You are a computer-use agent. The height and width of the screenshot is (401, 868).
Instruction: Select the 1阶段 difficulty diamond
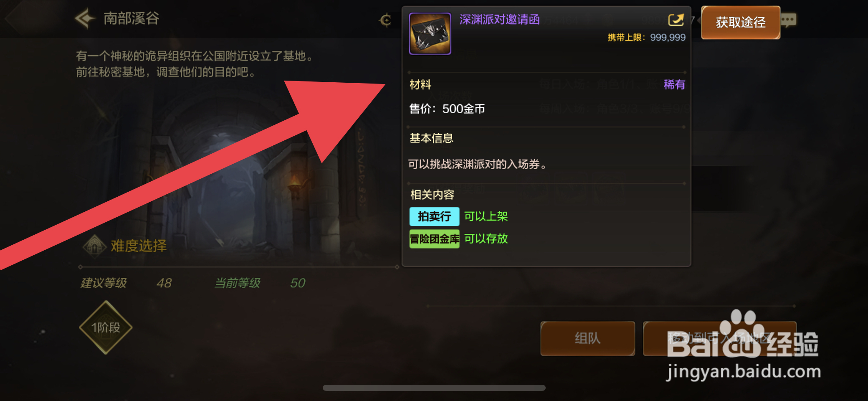point(106,327)
